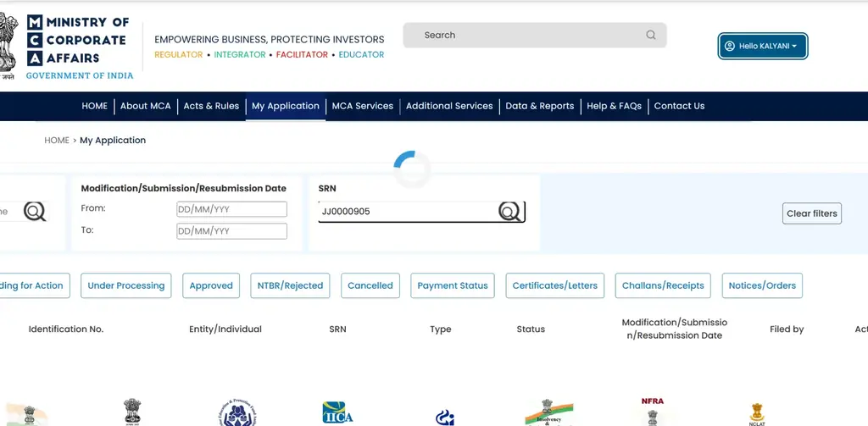View NTBR/Rejected applications
The width and height of the screenshot is (868, 426).
[x=290, y=285]
